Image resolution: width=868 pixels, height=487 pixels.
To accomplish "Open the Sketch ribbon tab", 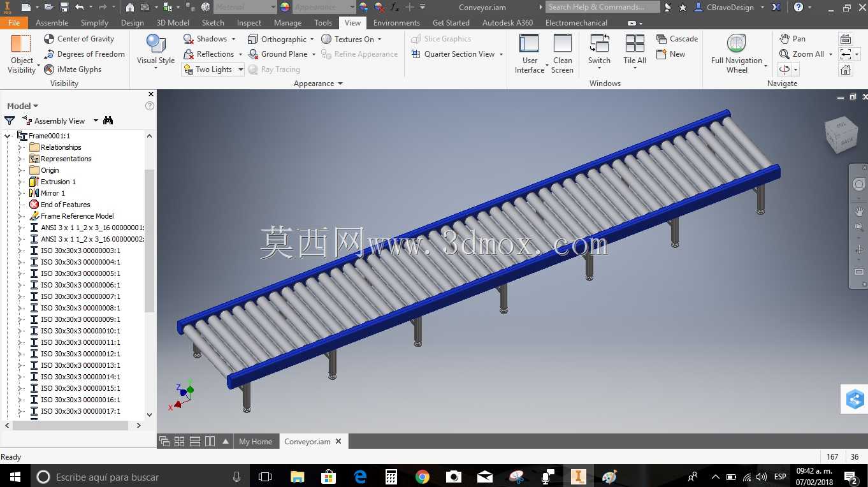I will coord(213,22).
